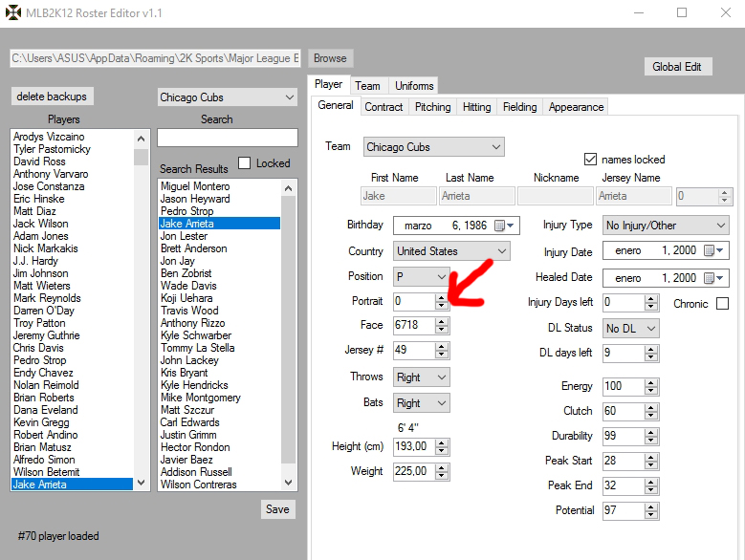Open the Throws dropdown

[x=421, y=377]
